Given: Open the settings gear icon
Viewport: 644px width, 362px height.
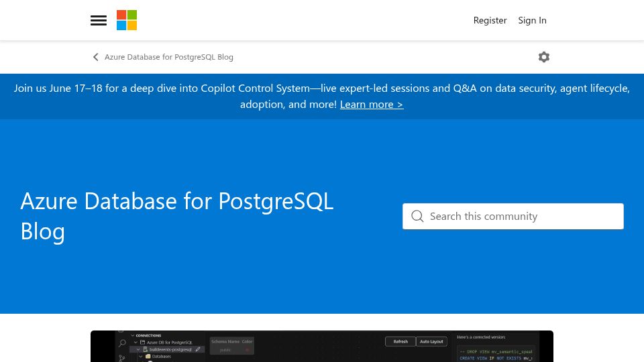Looking at the screenshot, I should (x=544, y=57).
